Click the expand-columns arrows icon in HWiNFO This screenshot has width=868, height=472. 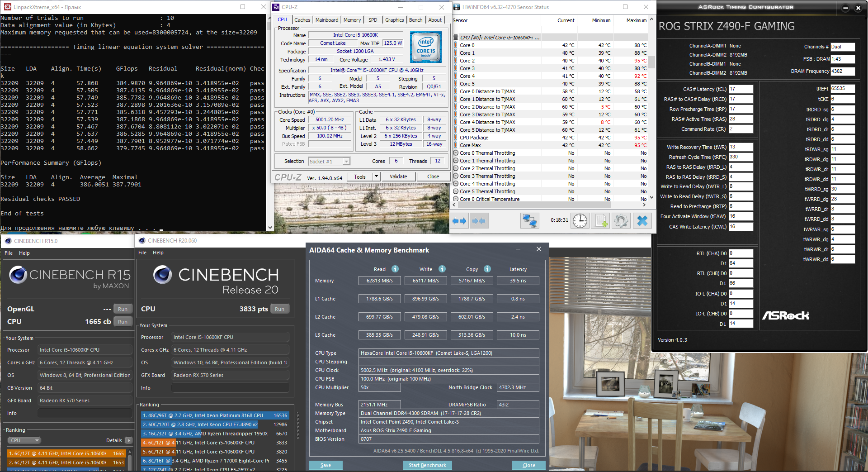click(x=459, y=221)
